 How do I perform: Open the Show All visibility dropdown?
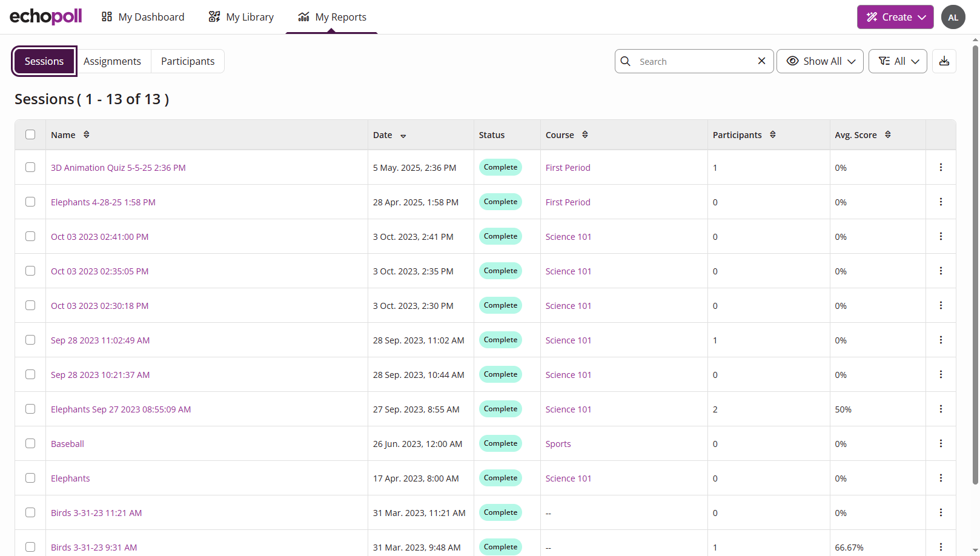(820, 61)
